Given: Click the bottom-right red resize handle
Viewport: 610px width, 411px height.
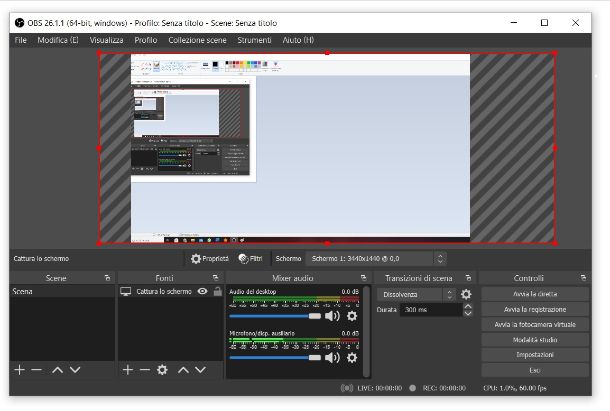Looking at the screenshot, I should pos(555,243).
